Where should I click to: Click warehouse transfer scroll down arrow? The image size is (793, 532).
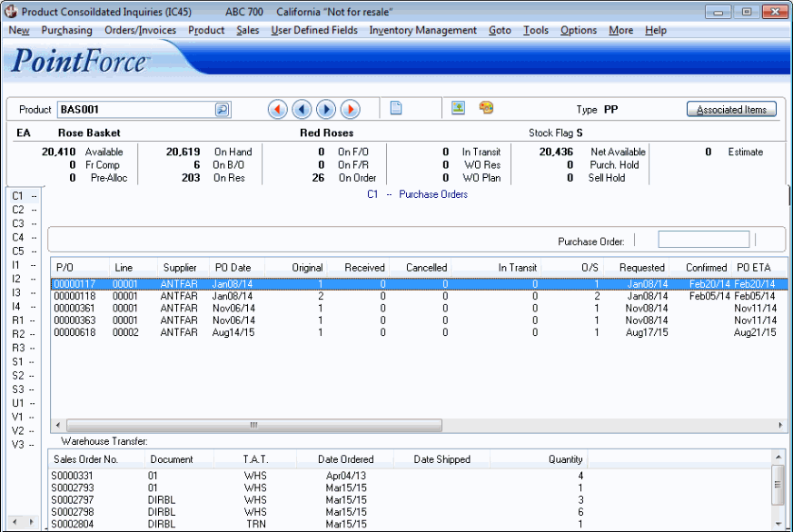[x=778, y=524]
